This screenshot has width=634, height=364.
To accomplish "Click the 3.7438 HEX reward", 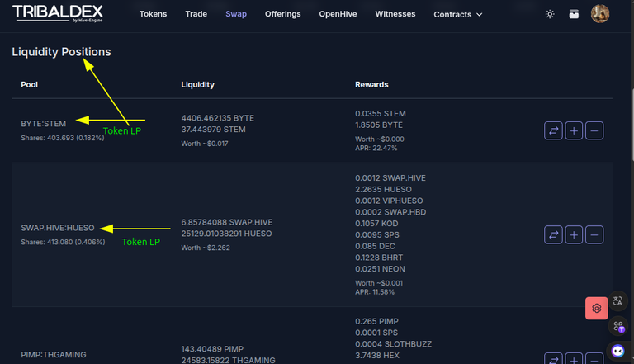I will click(377, 356).
